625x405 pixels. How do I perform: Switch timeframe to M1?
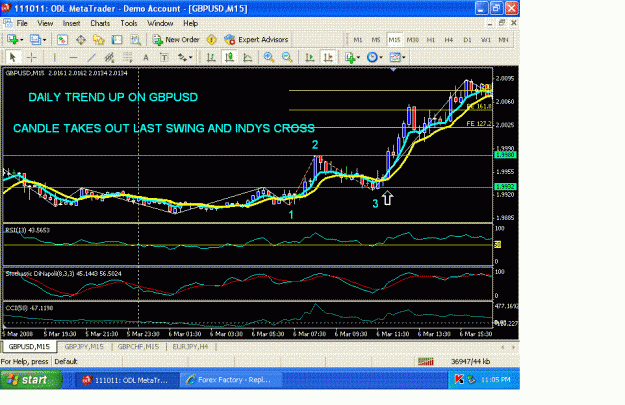pos(358,40)
